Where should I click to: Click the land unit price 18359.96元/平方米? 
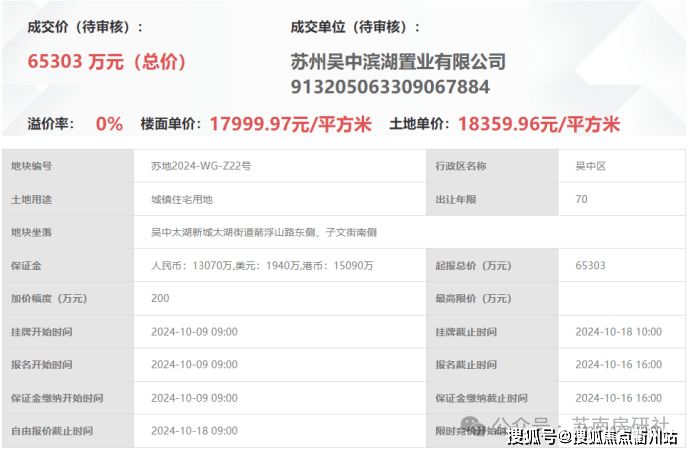539,124
